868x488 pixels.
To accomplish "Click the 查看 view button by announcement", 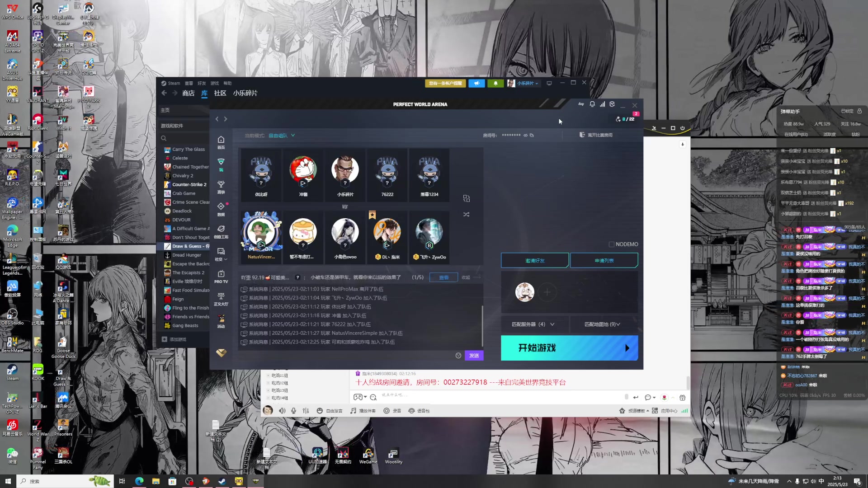I will click(x=444, y=277).
